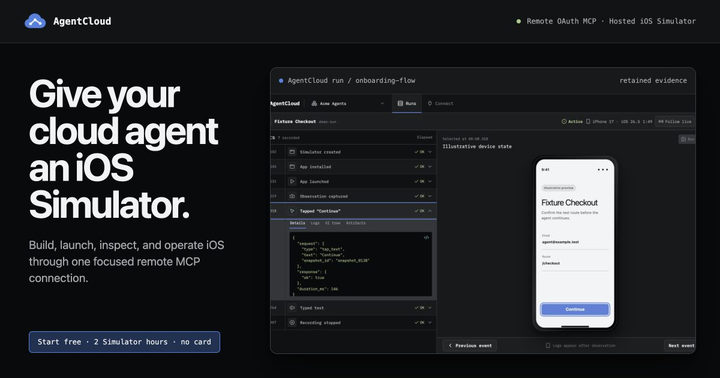The height and width of the screenshot is (378, 720).
Task: Expand the Typed text event row
Action: (430, 308)
